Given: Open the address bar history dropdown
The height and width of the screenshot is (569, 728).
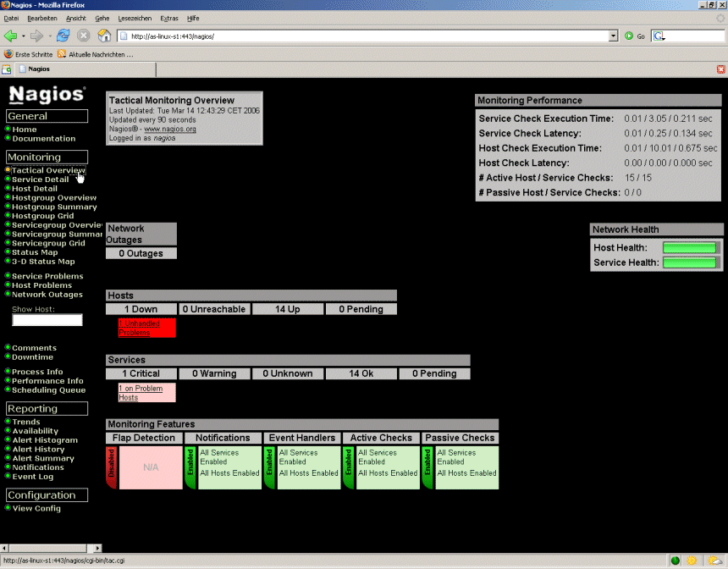Looking at the screenshot, I should coord(613,36).
